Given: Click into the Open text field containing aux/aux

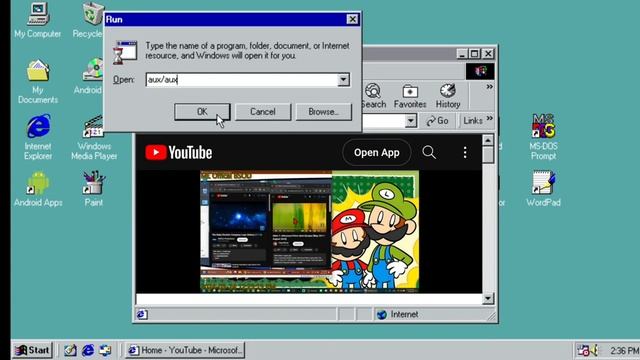Looking at the screenshot, I should click(242, 80).
